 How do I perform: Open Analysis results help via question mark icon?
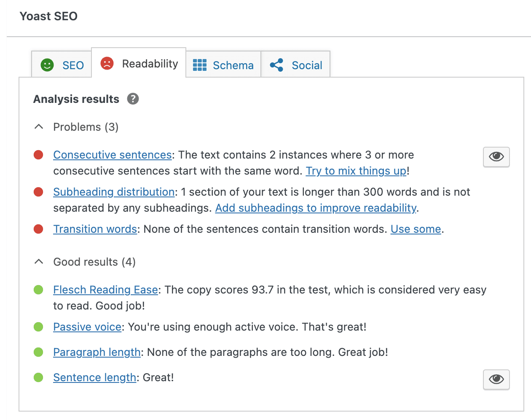133,99
